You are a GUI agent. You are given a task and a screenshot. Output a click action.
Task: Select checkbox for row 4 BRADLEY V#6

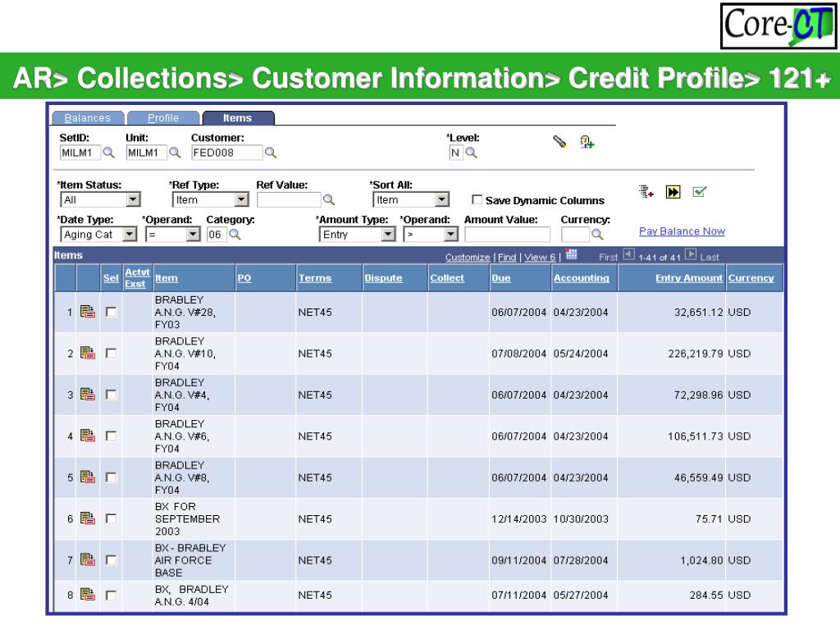(111, 436)
